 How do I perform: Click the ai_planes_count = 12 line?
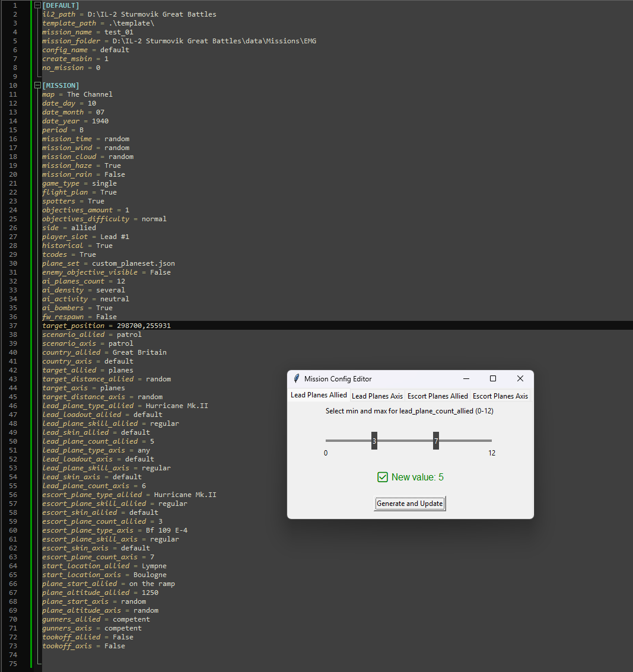[84, 281]
